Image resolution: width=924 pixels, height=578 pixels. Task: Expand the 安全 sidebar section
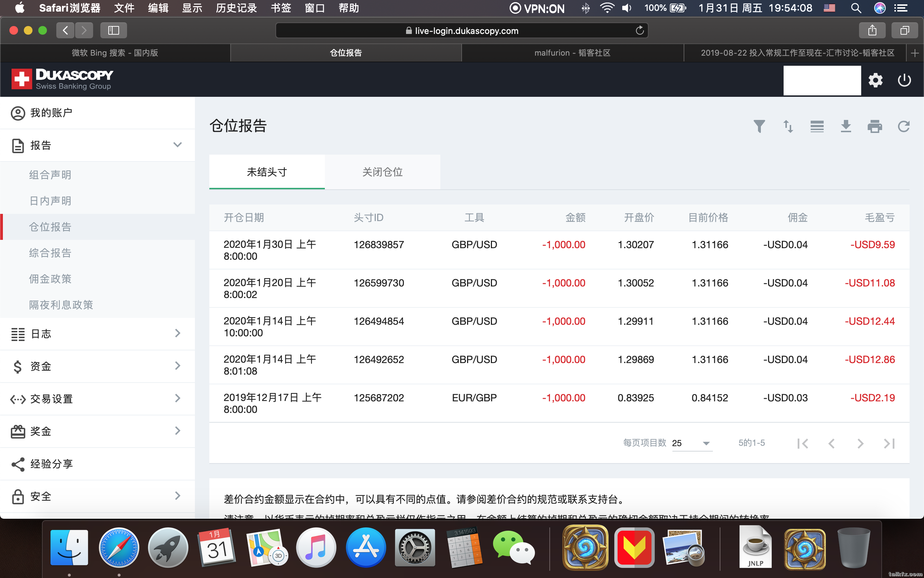[x=177, y=496]
